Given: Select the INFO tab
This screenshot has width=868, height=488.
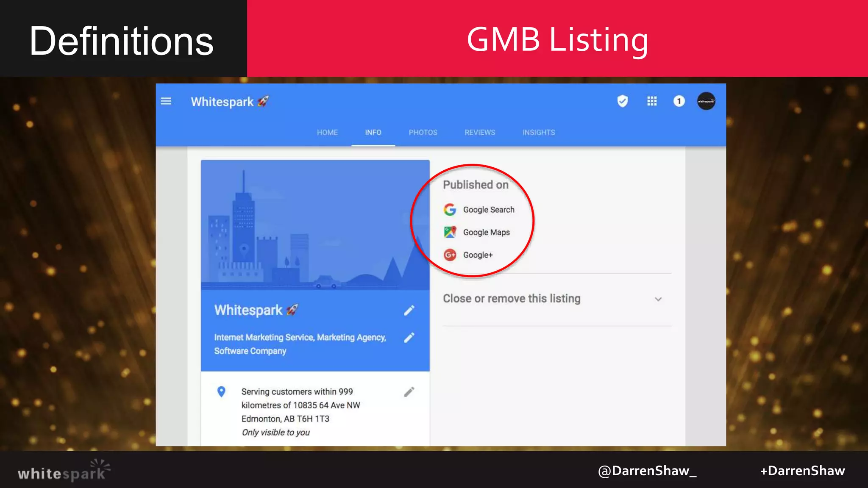Looking at the screenshot, I should click(373, 133).
